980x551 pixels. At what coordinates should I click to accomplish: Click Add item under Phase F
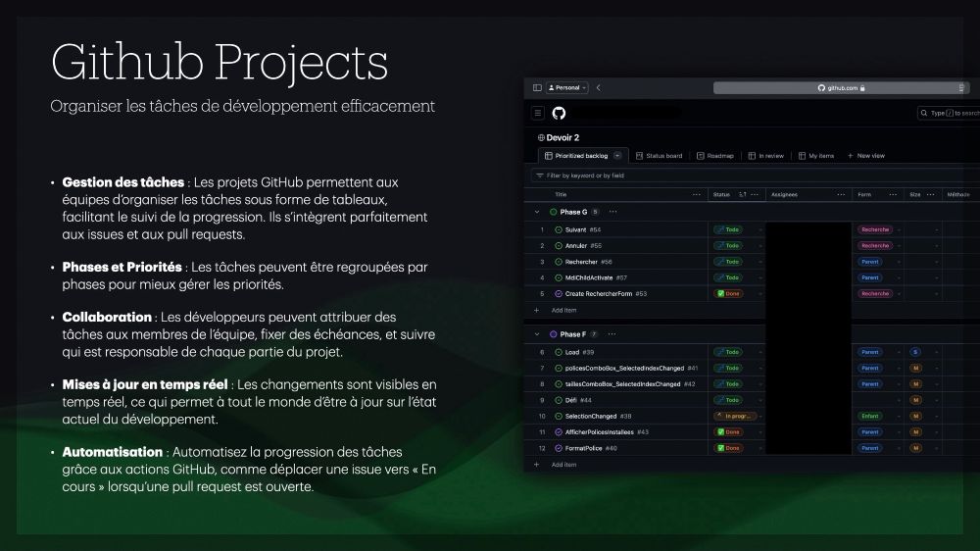click(563, 465)
